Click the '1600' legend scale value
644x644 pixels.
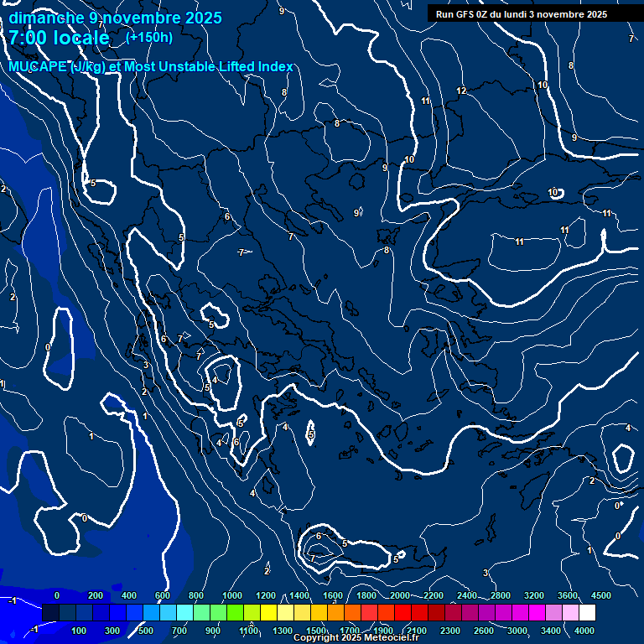pos(333,595)
